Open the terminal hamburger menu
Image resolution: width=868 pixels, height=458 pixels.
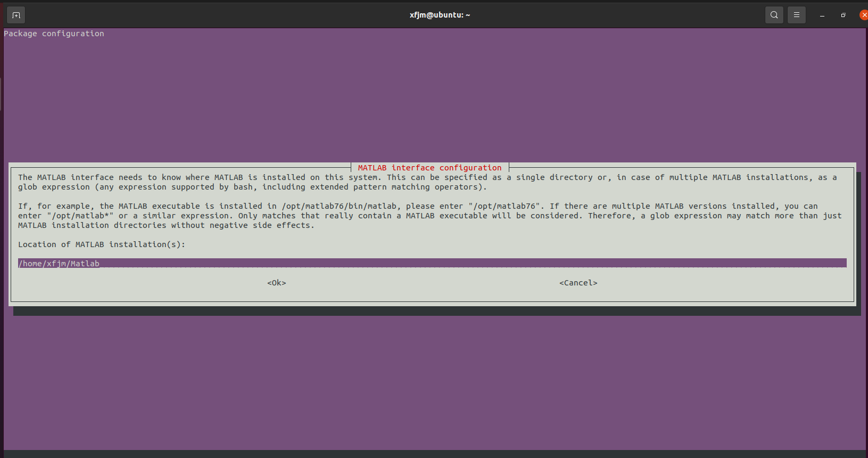(797, 15)
